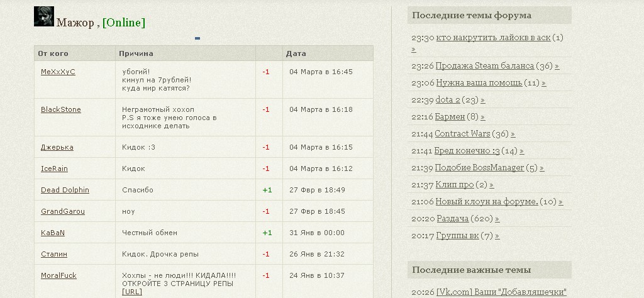This screenshot has height=298, width=644.
Task: Open MeXxXyC user profile link
Action: point(58,72)
